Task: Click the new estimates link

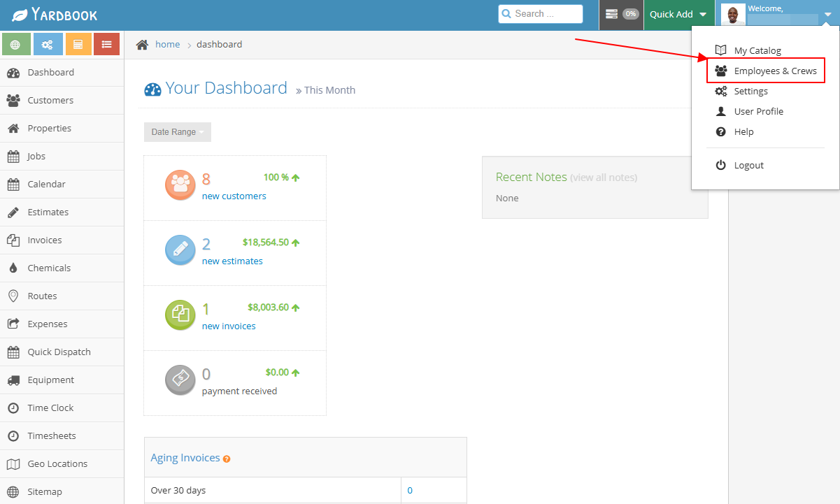Action: click(232, 261)
